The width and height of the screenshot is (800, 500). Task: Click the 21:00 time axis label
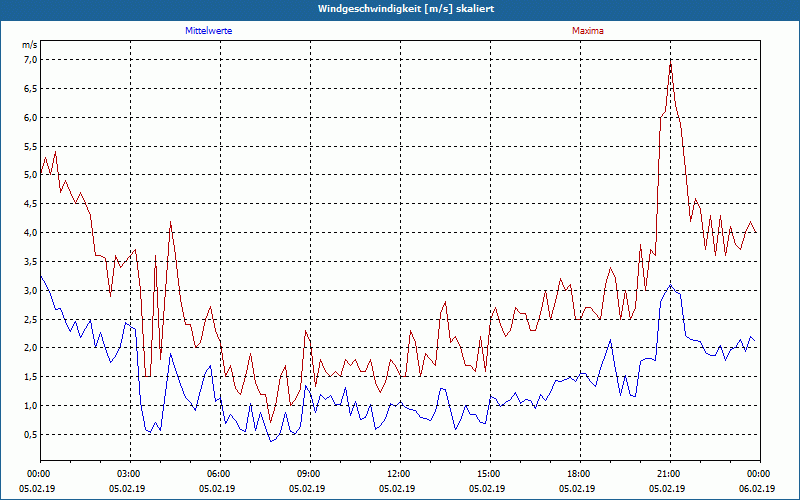point(670,474)
